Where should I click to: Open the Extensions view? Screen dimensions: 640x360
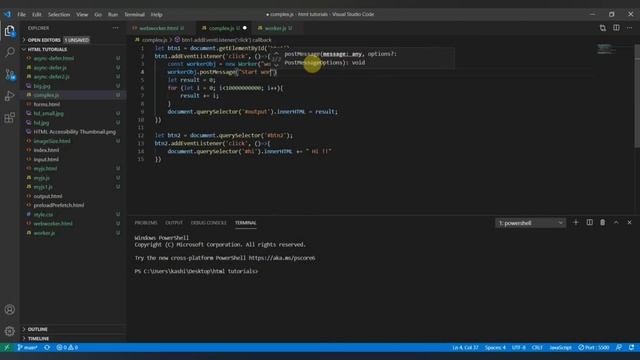[10, 118]
